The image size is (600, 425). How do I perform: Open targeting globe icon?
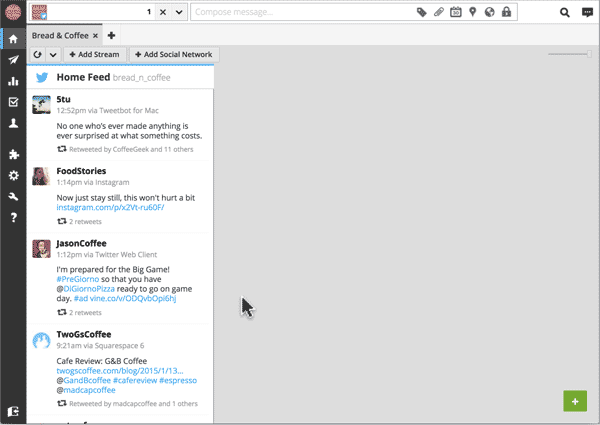(x=489, y=12)
